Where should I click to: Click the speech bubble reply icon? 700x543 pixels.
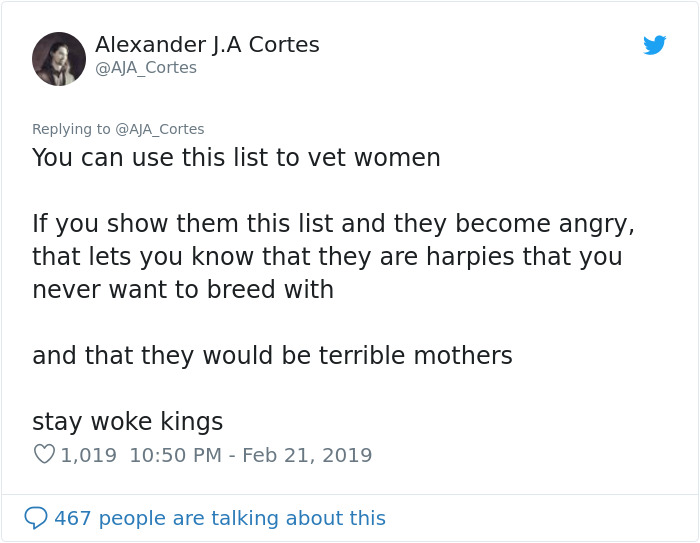click(x=36, y=517)
